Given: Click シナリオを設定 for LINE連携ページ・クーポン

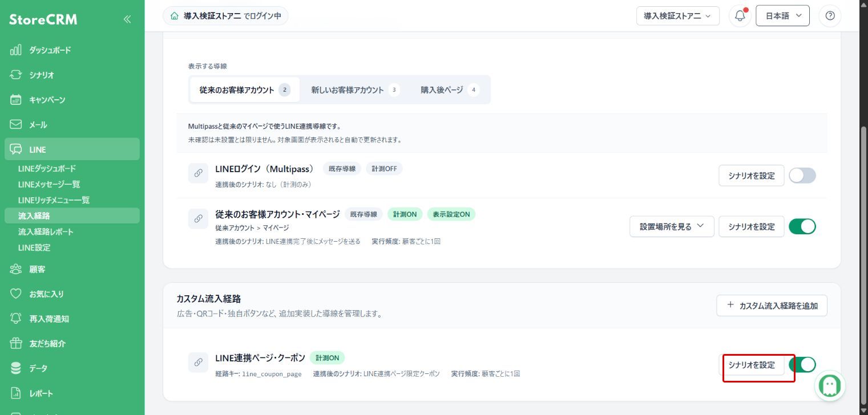Looking at the screenshot, I should [752, 365].
